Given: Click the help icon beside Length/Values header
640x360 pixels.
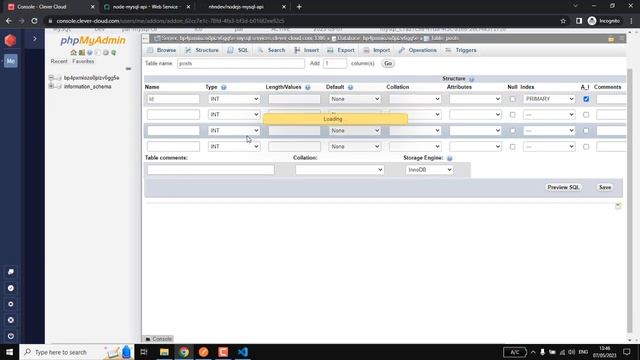Looking at the screenshot, I should tap(308, 87).
